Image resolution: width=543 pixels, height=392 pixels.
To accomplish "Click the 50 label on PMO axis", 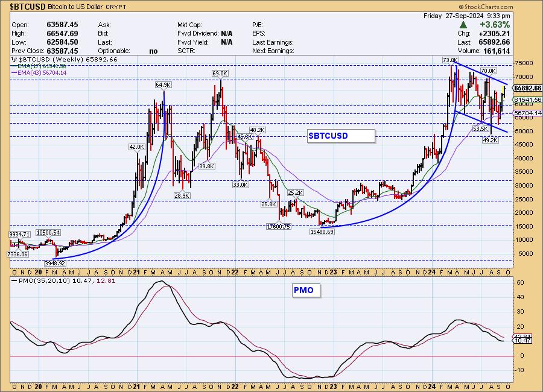I will coord(521,283).
